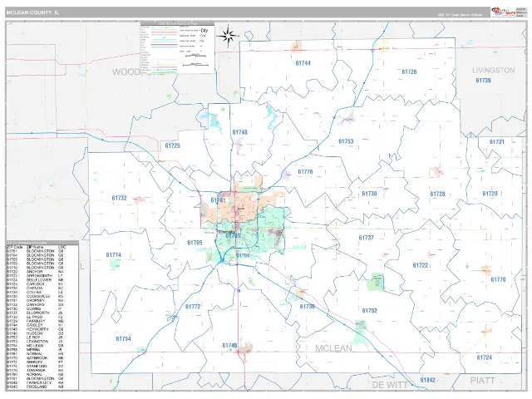Select the DOWNS row in ZIP index

coord(35,308)
